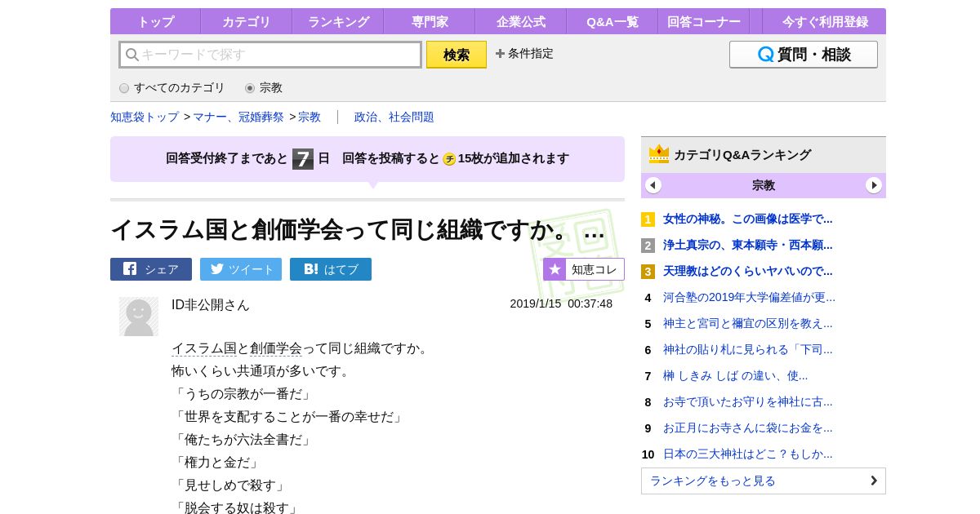This screenshot has height=514, width=980.
Task: Tweet via the ツイート text label
Action: click(252, 269)
